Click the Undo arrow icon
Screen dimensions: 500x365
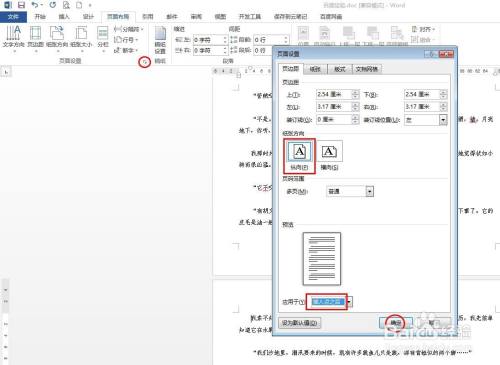click(35, 5)
